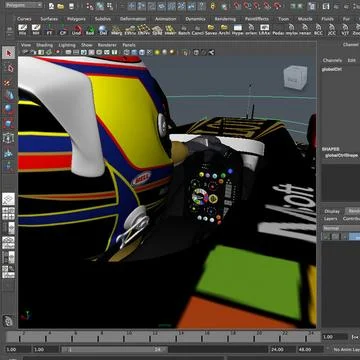360x360 pixels.
Task: Switch to the Rendering shelf tab
Action: coord(225,19)
